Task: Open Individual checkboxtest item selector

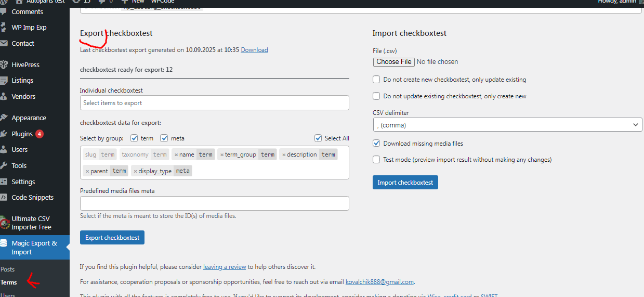Action: coord(214,103)
